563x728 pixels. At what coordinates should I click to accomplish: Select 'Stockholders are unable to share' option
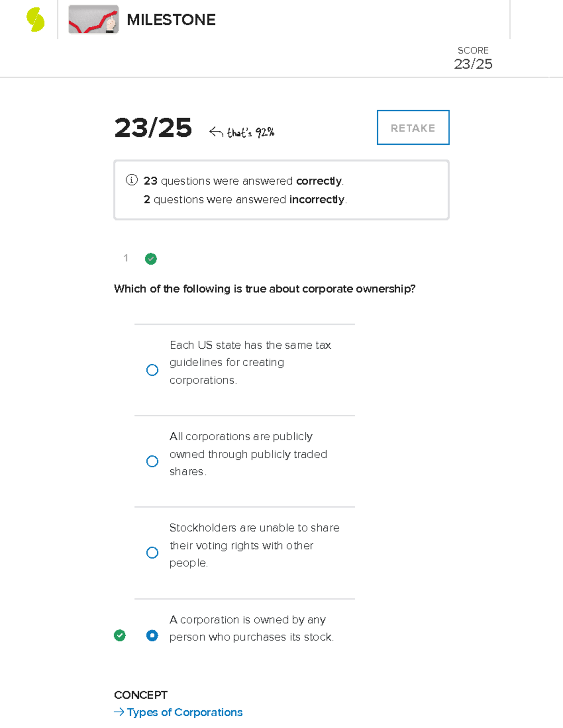[152, 553]
